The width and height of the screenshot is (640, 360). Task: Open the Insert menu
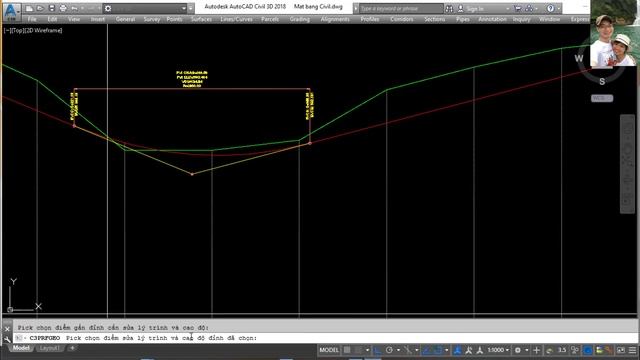coord(98,19)
